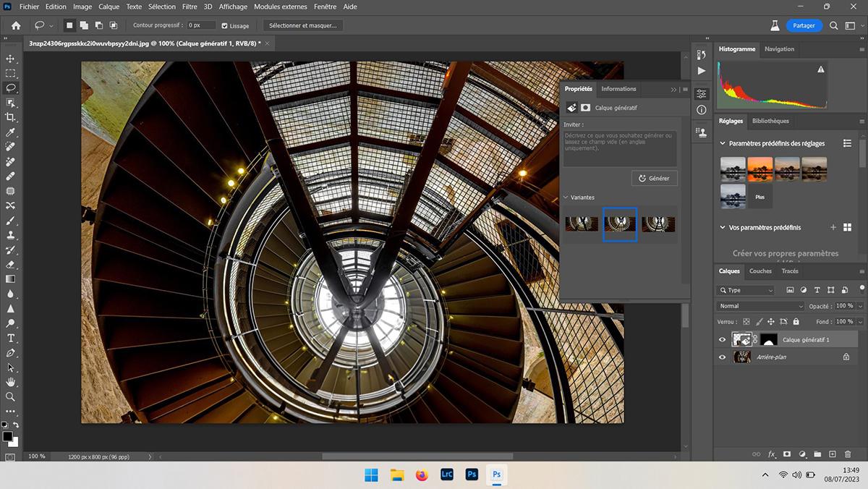The height and width of the screenshot is (489, 868).
Task: Choose the Intersect with selection mode icon
Action: pyautogui.click(x=112, y=25)
